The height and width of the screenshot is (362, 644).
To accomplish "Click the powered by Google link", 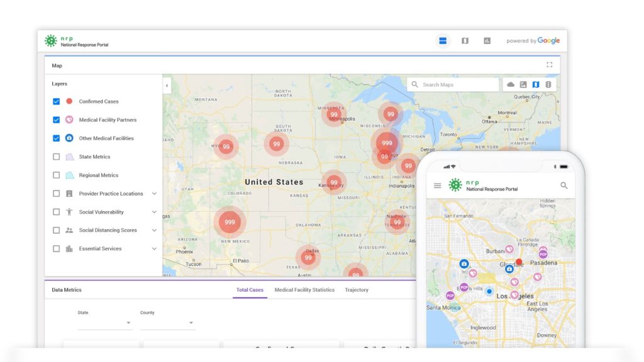I will 533,41.
